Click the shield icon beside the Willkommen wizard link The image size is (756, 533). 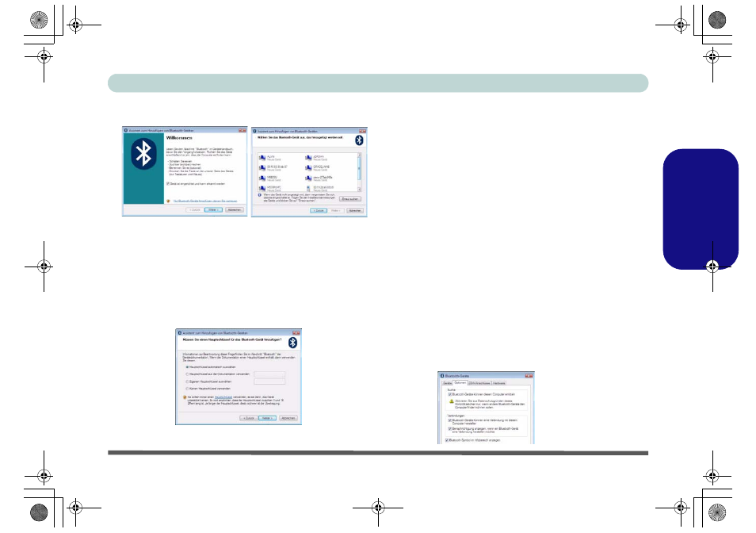[168, 201]
